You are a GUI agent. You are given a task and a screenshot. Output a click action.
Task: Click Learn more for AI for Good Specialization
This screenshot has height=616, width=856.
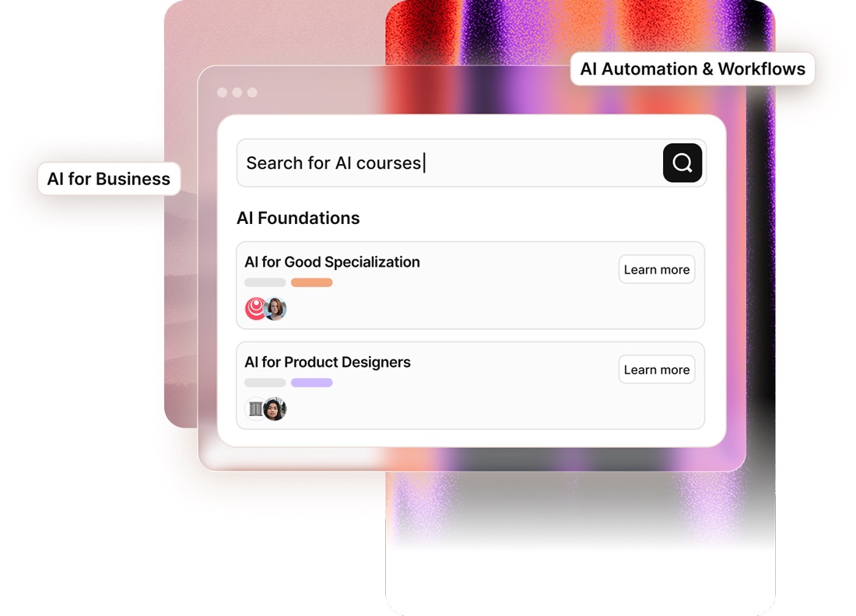tap(656, 269)
